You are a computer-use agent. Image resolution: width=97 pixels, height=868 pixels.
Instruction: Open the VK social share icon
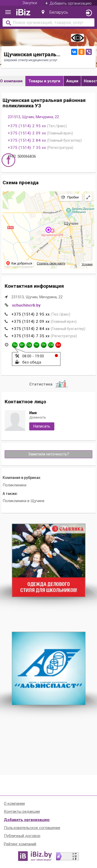point(74,52)
